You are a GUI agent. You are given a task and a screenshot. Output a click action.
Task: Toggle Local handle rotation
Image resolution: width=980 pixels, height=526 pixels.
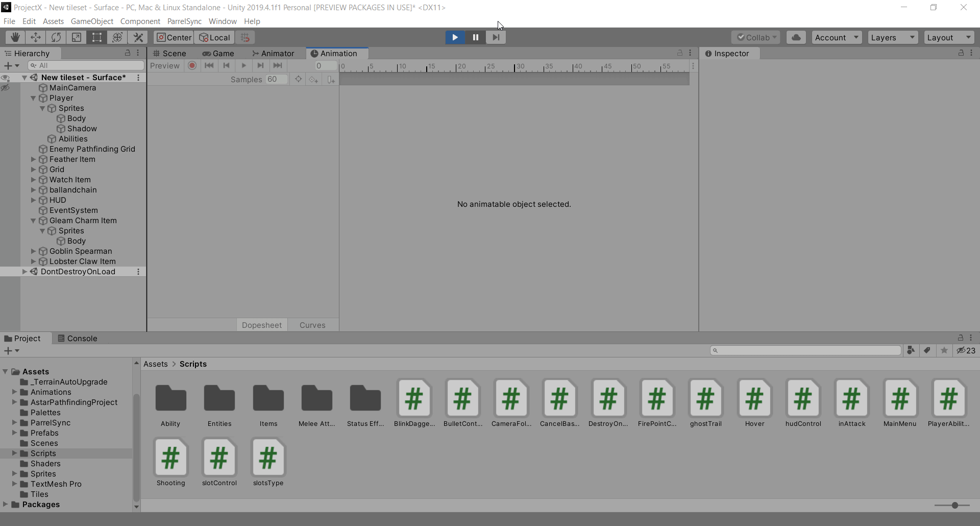click(215, 37)
